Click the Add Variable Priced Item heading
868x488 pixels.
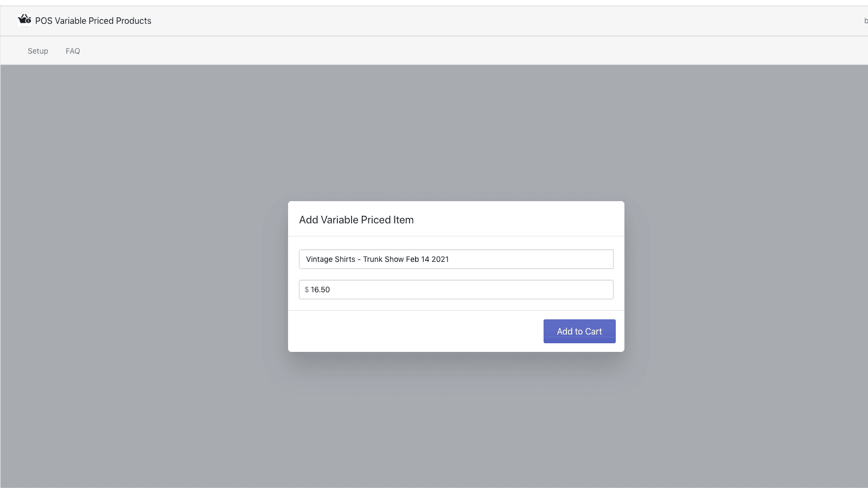click(x=356, y=220)
